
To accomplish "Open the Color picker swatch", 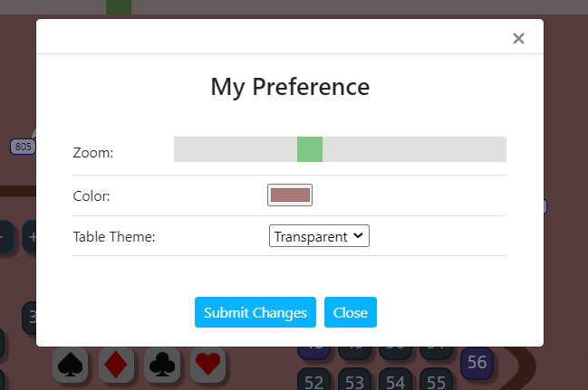I will [290, 195].
